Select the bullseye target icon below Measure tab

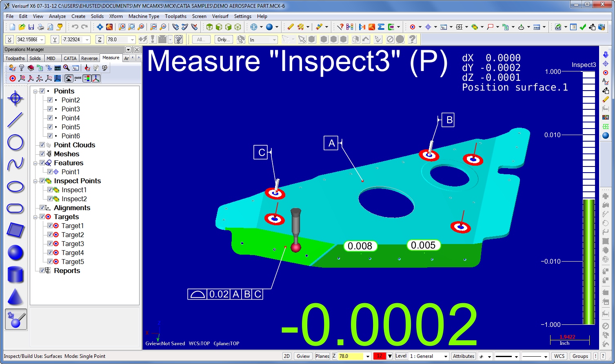[x=12, y=78]
